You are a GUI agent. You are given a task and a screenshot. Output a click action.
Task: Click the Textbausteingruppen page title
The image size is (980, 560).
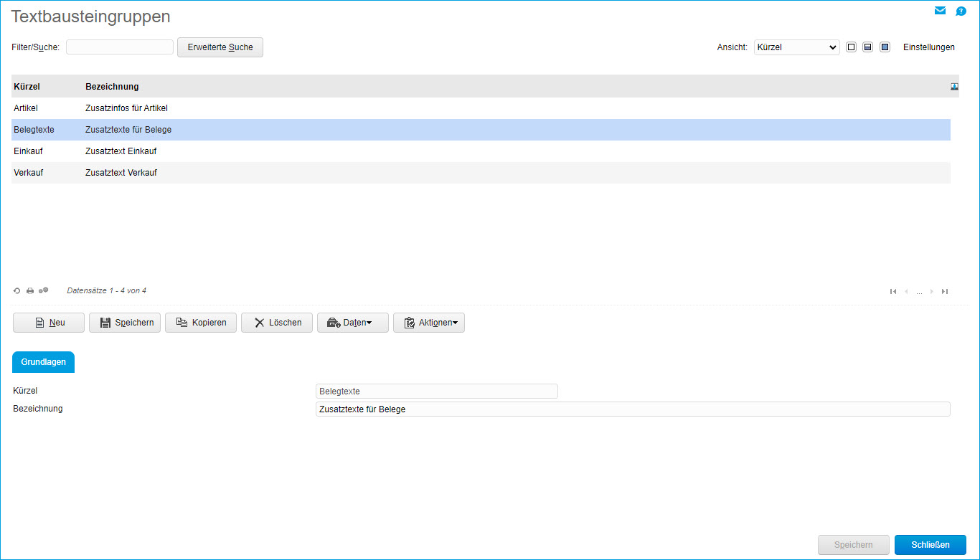pos(91,16)
